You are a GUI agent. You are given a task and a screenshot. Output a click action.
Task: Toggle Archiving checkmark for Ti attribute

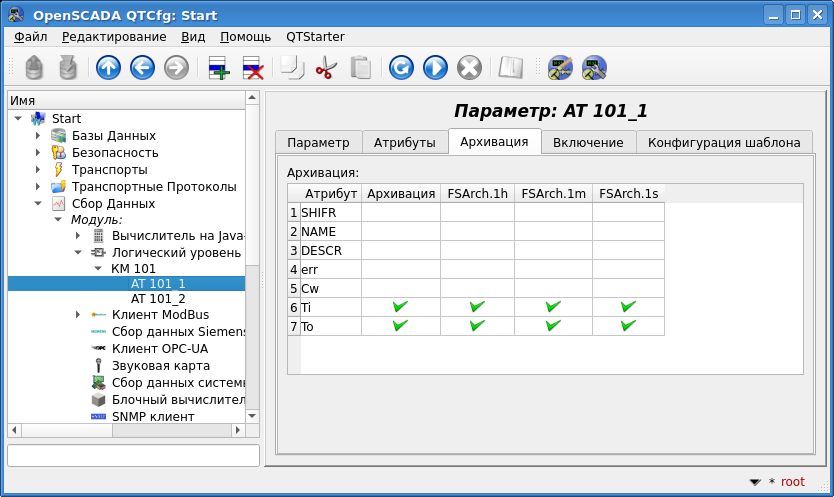pos(400,307)
